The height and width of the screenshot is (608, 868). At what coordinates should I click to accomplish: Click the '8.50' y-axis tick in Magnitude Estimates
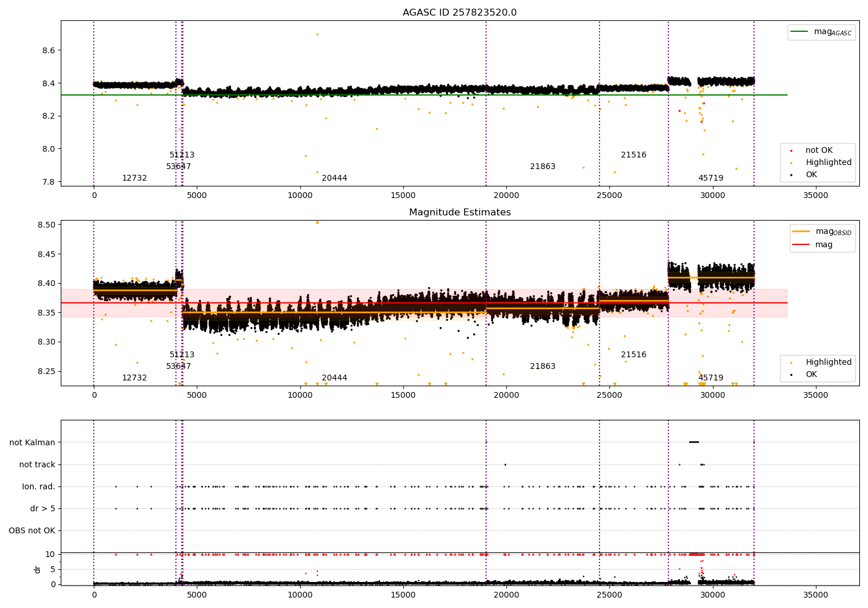(x=46, y=225)
